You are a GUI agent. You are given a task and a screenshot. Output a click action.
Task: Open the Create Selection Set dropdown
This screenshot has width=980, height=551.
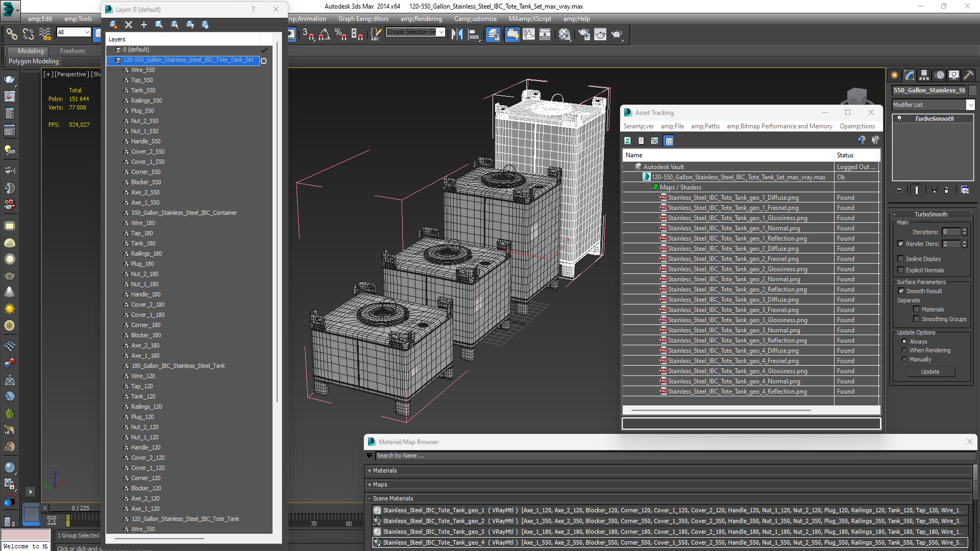click(x=442, y=32)
